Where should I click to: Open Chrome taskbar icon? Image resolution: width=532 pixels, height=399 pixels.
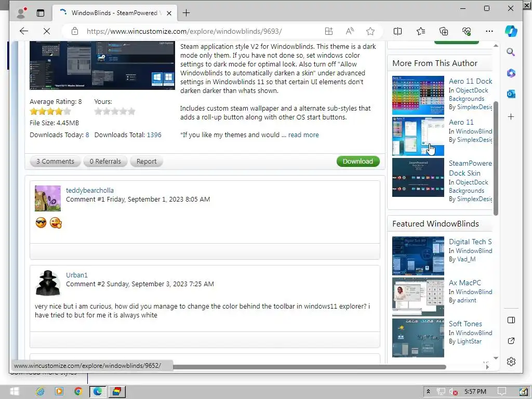point(78,392)
